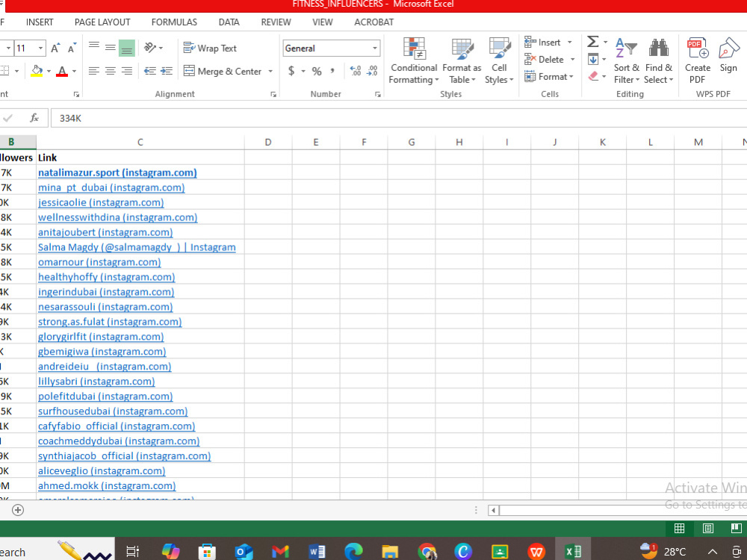Align text left

[x=94, y=72]
